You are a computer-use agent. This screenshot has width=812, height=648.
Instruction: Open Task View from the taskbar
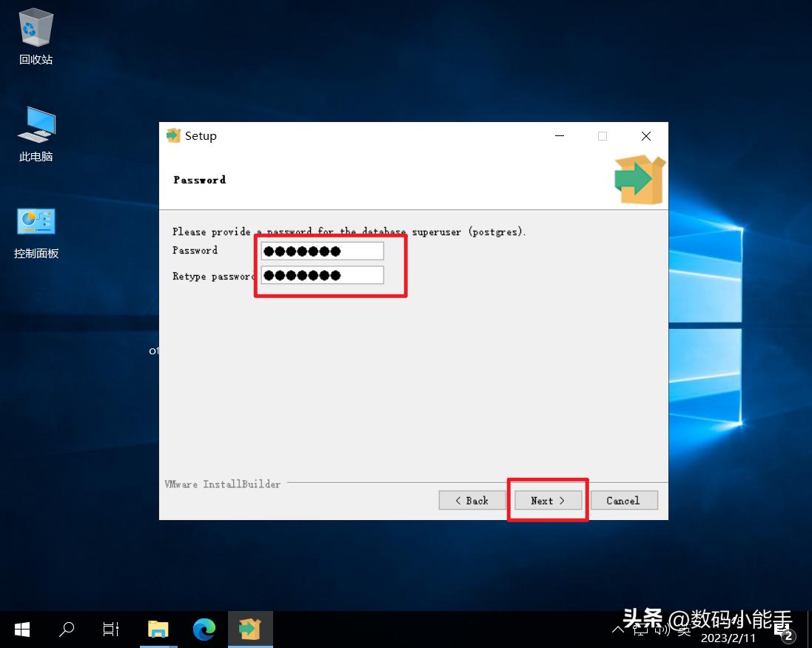pos(111,630)
